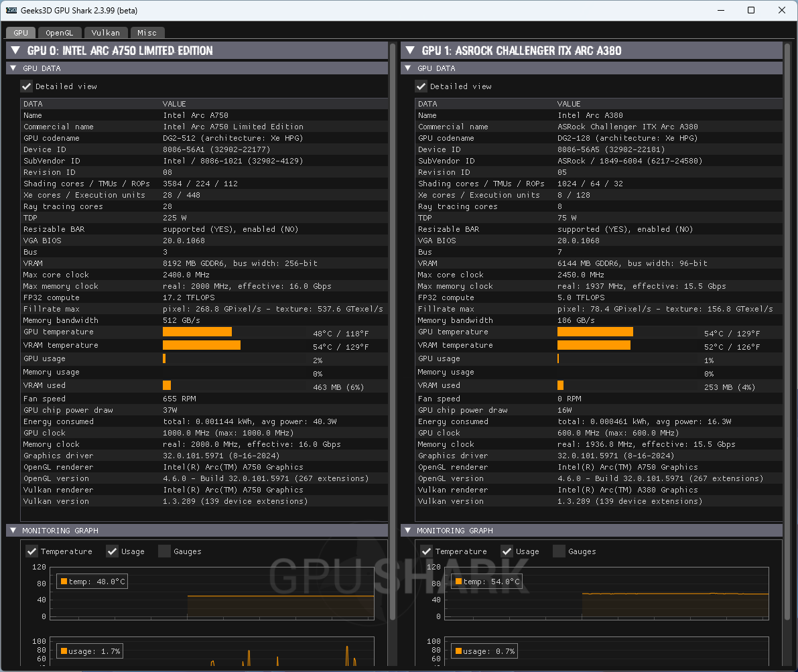Click GPU 1 Memory bandwidth value 186 GB/s
The image size is (798, 672).
[576, 320]
